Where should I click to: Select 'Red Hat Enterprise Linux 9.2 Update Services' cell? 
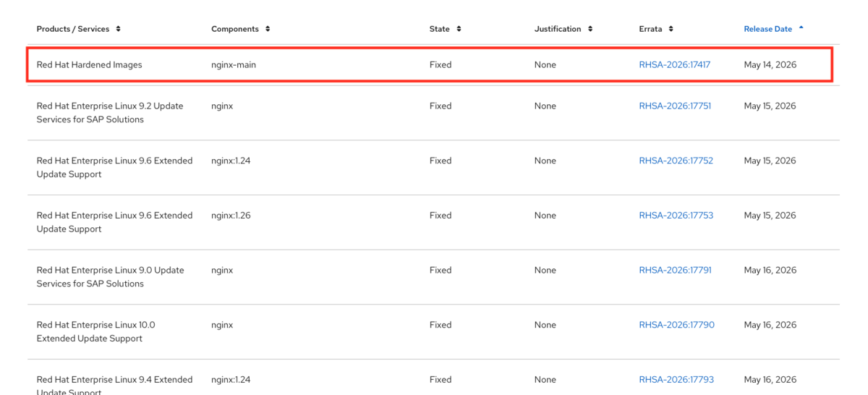(110, 113)
